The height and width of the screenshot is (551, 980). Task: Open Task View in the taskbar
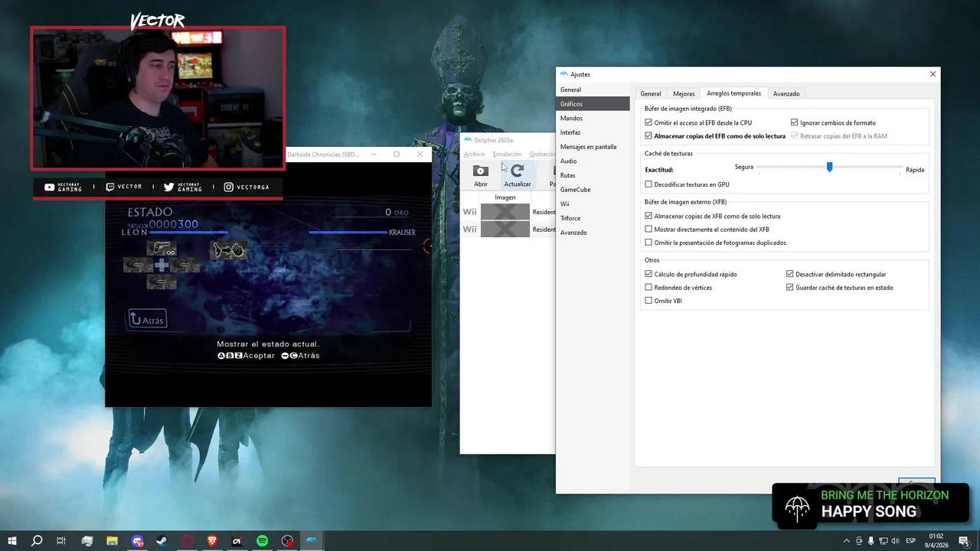61,541
